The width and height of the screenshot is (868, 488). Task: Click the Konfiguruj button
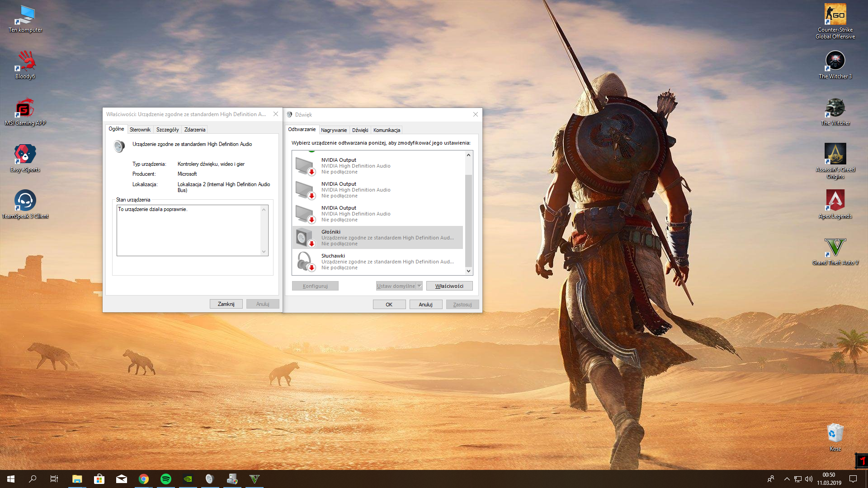(315, 286)
